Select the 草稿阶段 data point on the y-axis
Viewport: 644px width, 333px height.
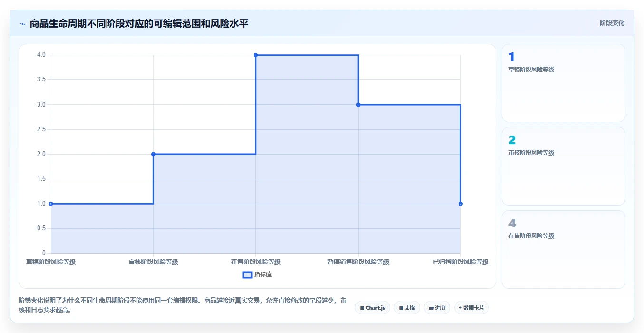pos(51,204)
